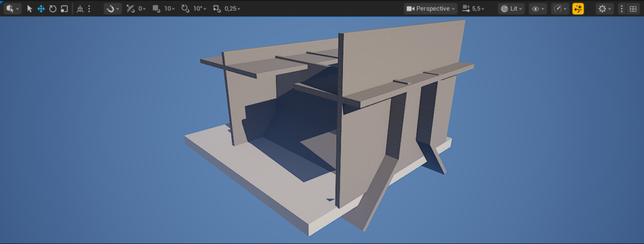The image size is (644, 244).
Task: Expand the surface snapping magnet dropdown
Action: 113,9
